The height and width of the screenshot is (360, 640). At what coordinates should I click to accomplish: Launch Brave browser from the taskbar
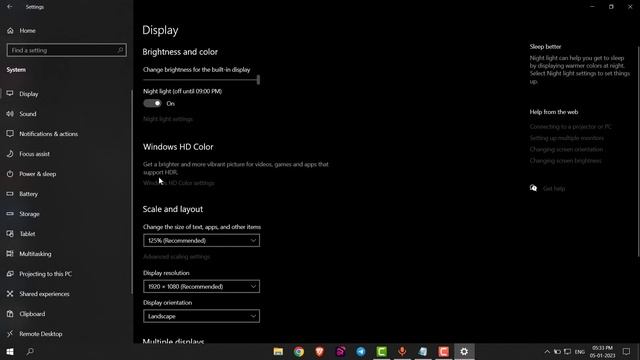click(x=320, y=351)
